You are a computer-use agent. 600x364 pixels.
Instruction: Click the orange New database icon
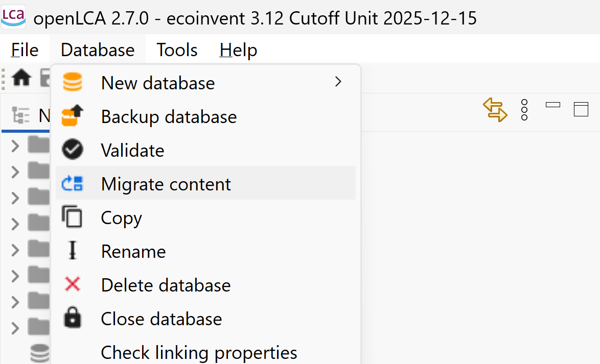tap(73, 82)
